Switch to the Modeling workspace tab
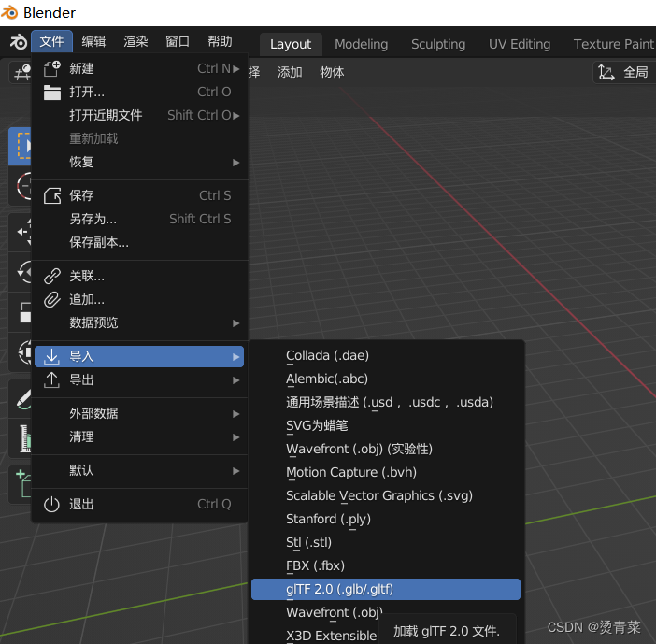The image size is (656, 644). (362, 44)
